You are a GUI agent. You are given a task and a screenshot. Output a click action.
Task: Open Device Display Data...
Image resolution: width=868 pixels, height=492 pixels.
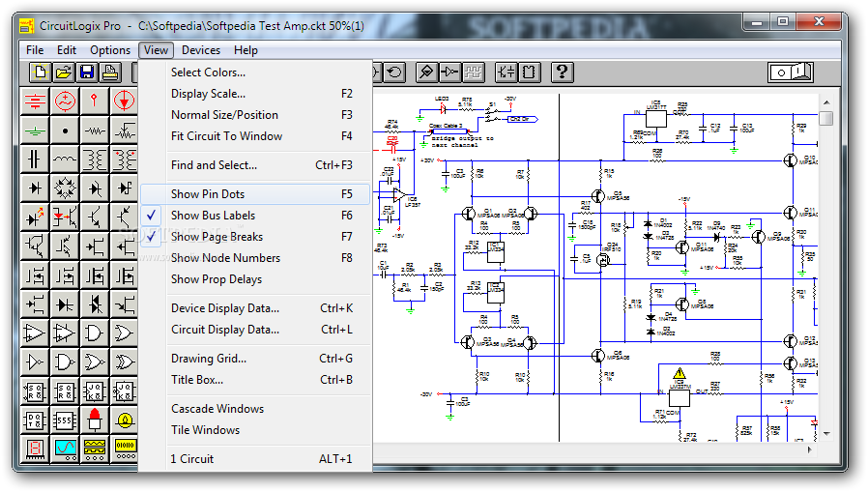(254, 308)
